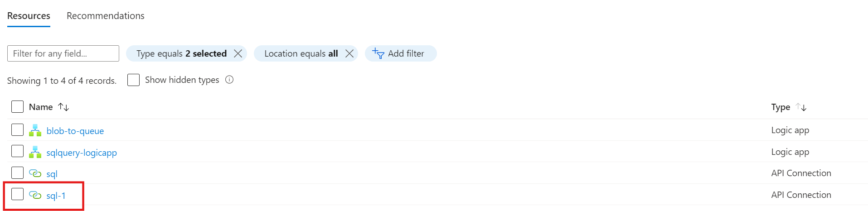Sort the list by Name arrows

click(63, 107)
